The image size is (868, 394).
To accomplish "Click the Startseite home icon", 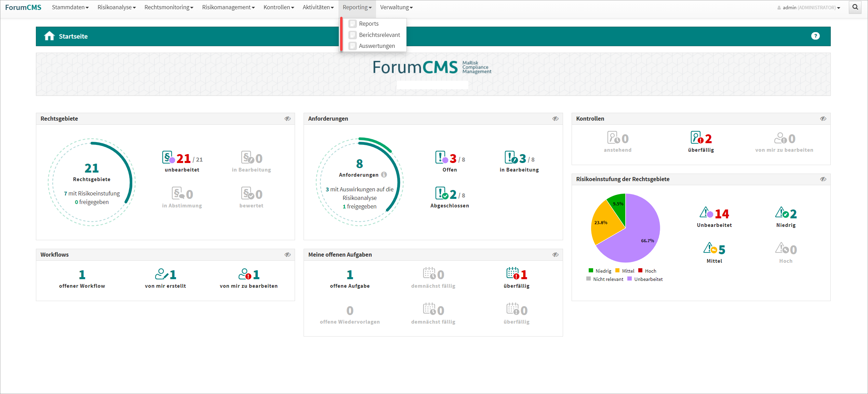I will (x=49, y=36).
